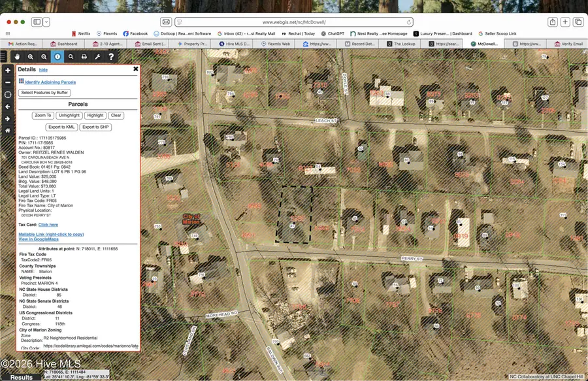Toggle the Safari sidebar
The width and height of the screenshot is (588, 381).
37,22
